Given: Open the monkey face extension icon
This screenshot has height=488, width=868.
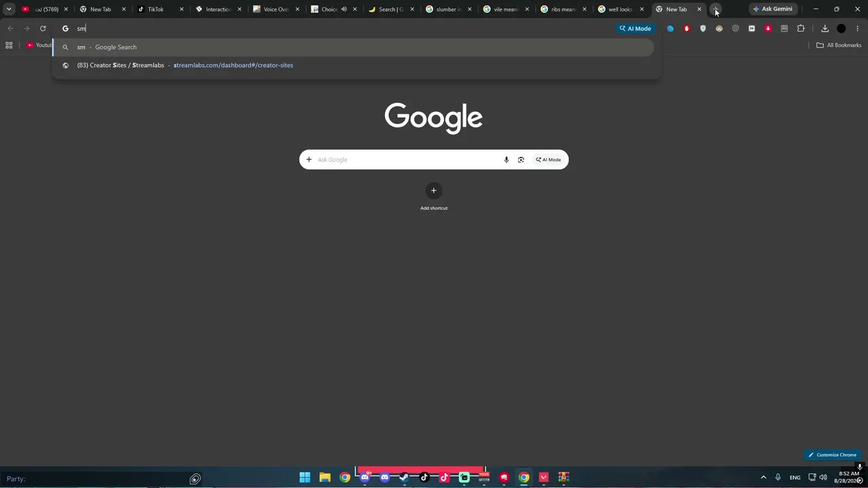Looking at the screenshot, I should [x=719, y=28].
